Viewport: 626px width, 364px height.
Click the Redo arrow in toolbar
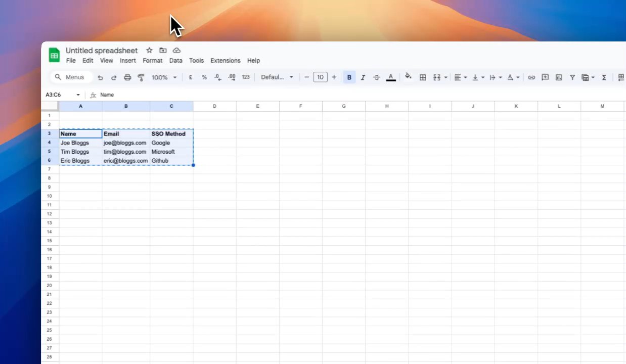(x=114, y=77)
